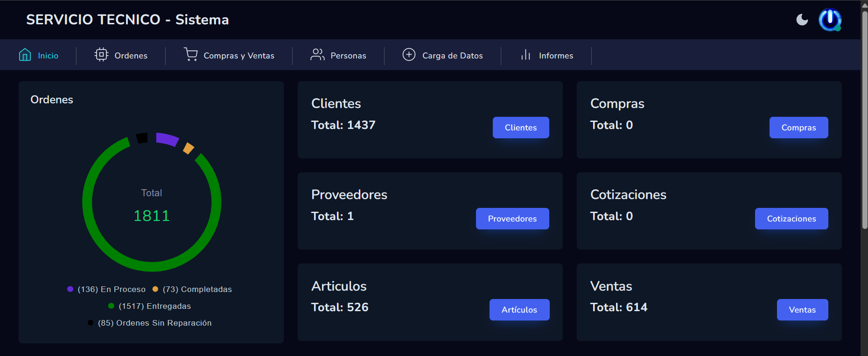The image size is (868, 356).
Task: Open the Artículos button
Action: pos(519,310)
